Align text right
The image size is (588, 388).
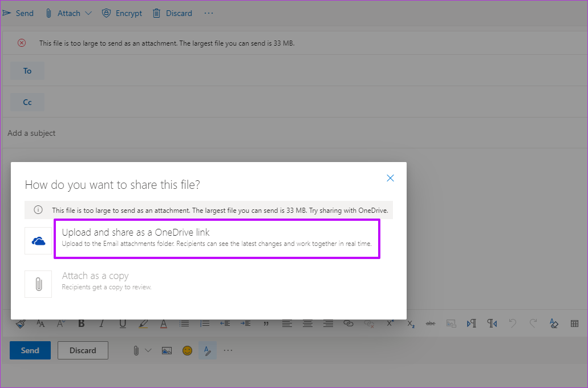click(x=328, y=324)
